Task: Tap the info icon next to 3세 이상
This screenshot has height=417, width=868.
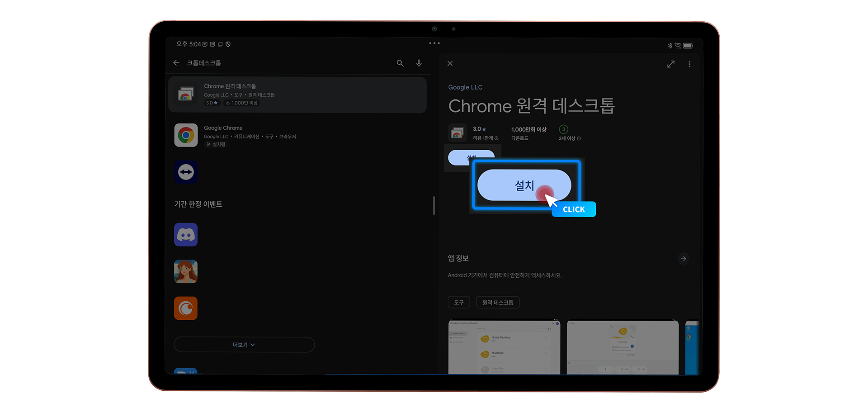Action: 579,138
